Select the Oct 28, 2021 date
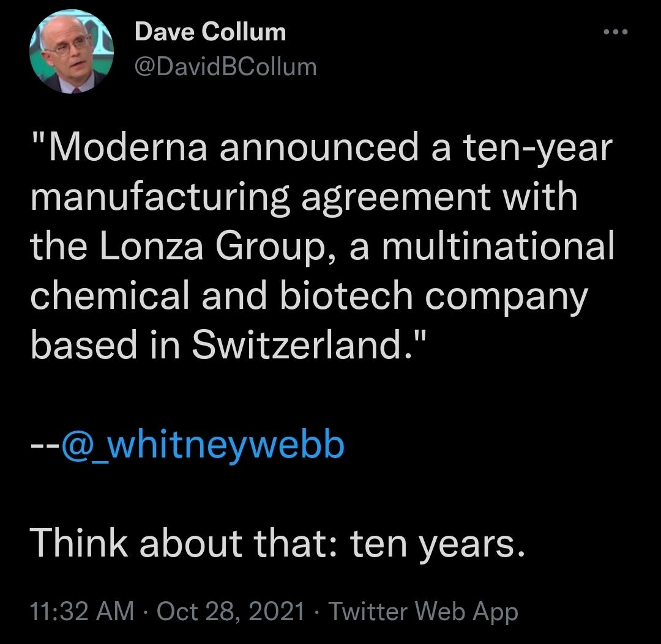 (x=231, y=611)
